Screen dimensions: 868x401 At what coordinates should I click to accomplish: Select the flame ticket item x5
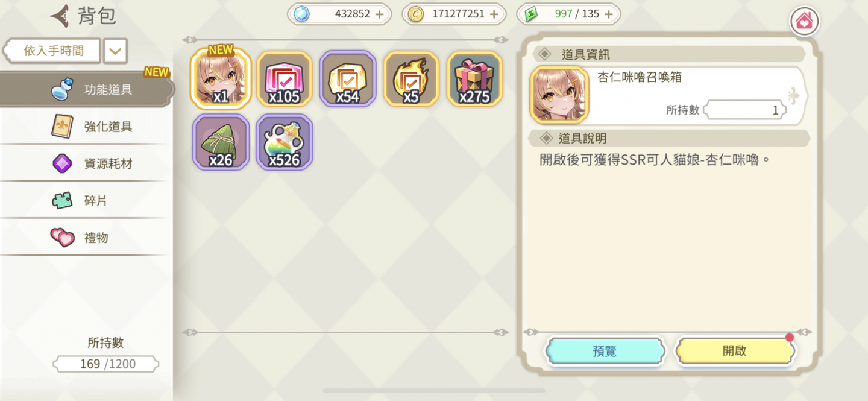tap(411, 78)
